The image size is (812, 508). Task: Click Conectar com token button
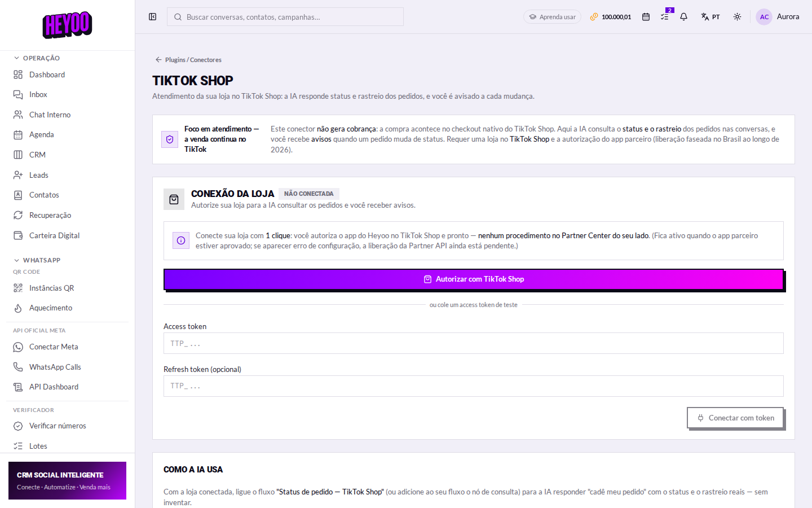[735, 418]
